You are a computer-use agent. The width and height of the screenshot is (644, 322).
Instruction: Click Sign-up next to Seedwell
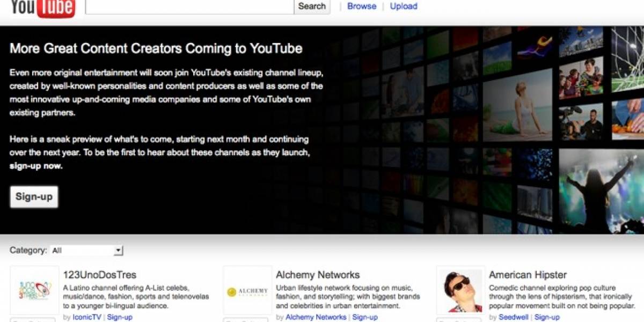pyautogui.click(x=547, y=317)
